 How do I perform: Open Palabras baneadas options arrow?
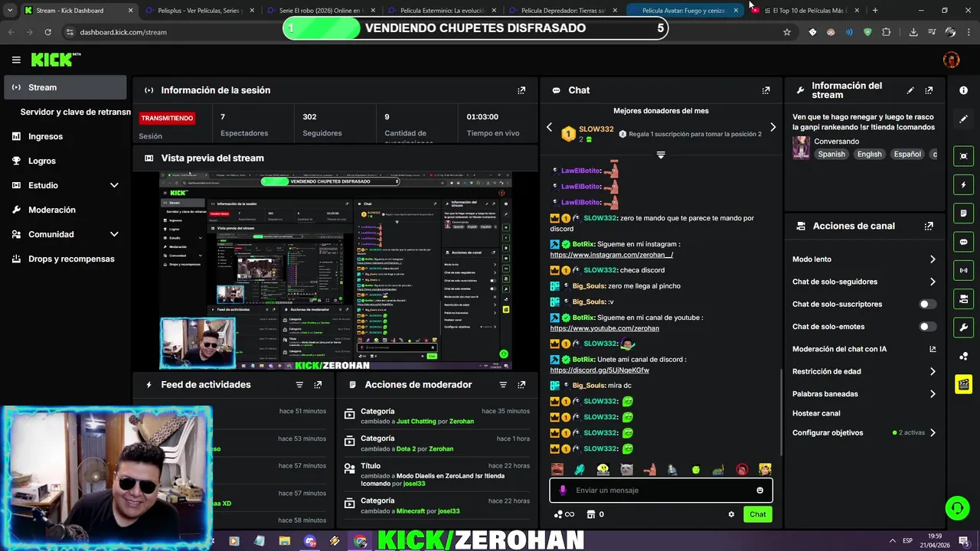click(x=932, y=394)
